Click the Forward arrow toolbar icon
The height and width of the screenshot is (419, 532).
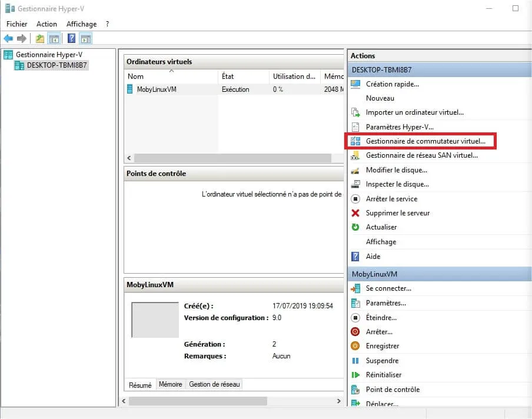coord(21,38)
